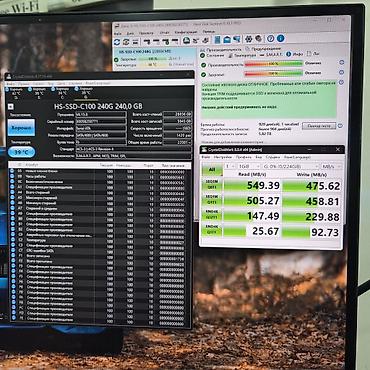Image resolution: width=370 pixels, height=370 pixels.
Task: Click the help icon next to the Производительность bar
Action: click(x=341, y=62)
